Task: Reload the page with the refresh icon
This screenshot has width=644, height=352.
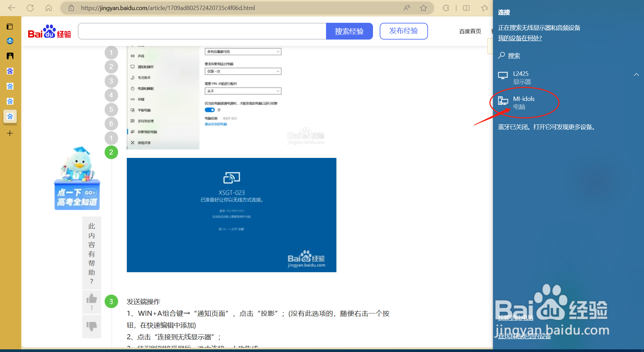Action: click(30, 8)
